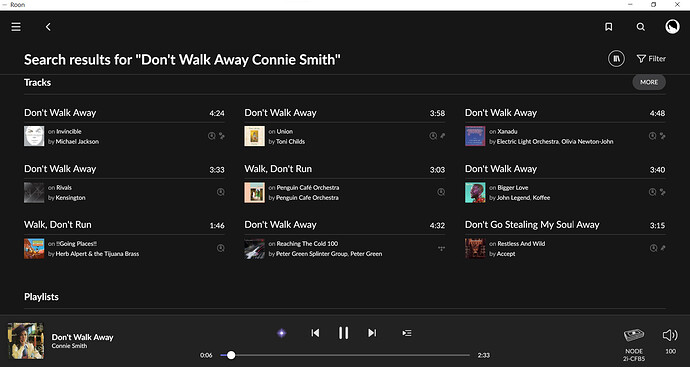Click the disc icon on Bigger Love track
The height and width of the screenshot is (367, 690).
tap(653, 192)
